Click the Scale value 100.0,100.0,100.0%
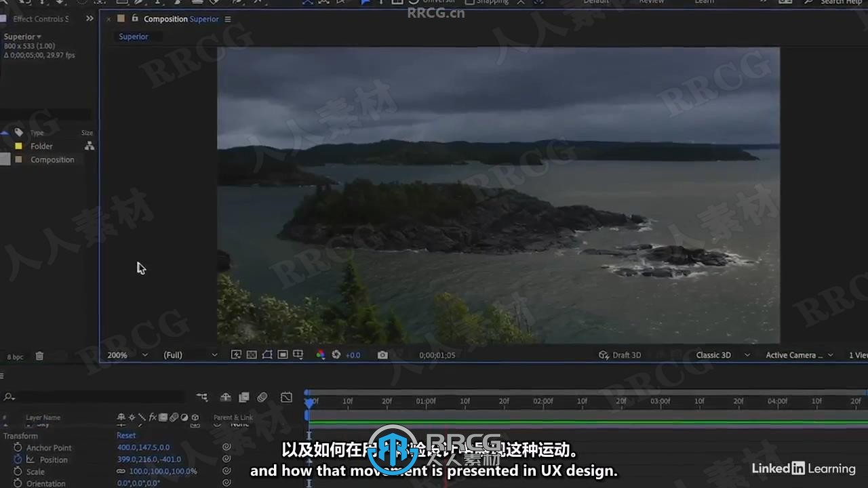Screen dimensions: 868x488 [163, 471]
